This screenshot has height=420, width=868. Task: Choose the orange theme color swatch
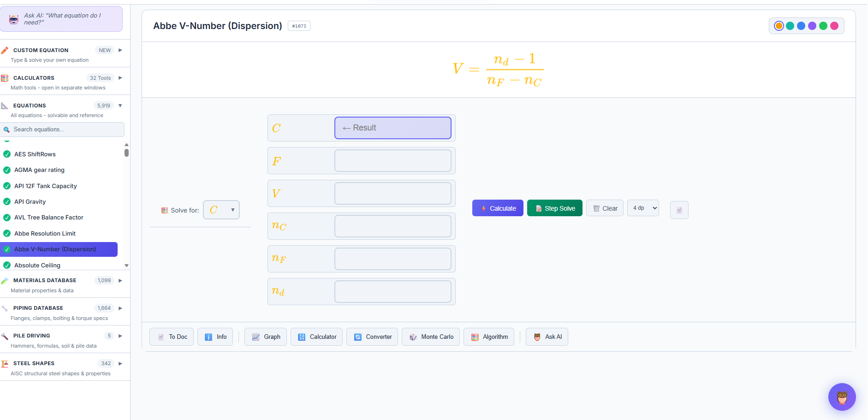click(x=779, y=26)
